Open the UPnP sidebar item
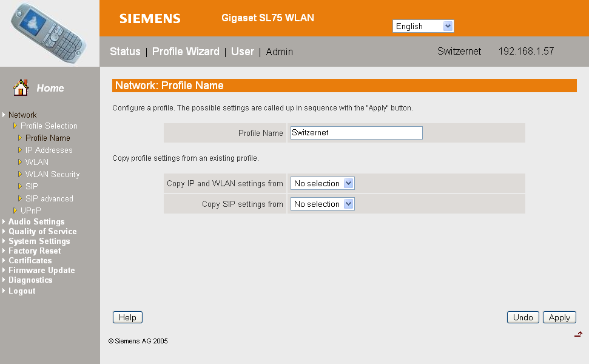The height and width of the screenshot is (364, 589). [x=31, y=211]
